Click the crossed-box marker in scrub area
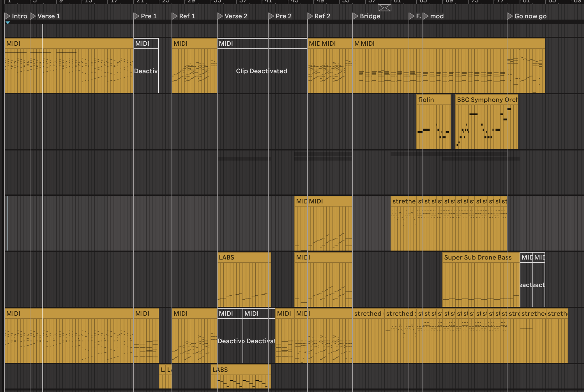 [x=385, y=8]
